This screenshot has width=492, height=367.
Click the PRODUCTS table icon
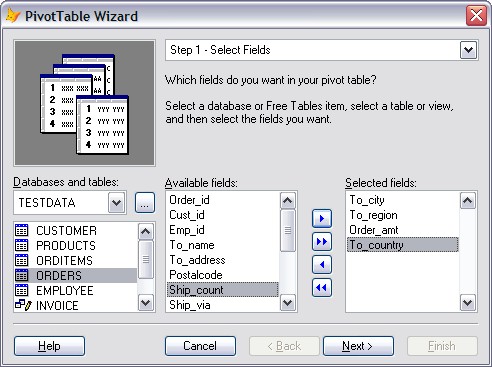click(22, 245)
